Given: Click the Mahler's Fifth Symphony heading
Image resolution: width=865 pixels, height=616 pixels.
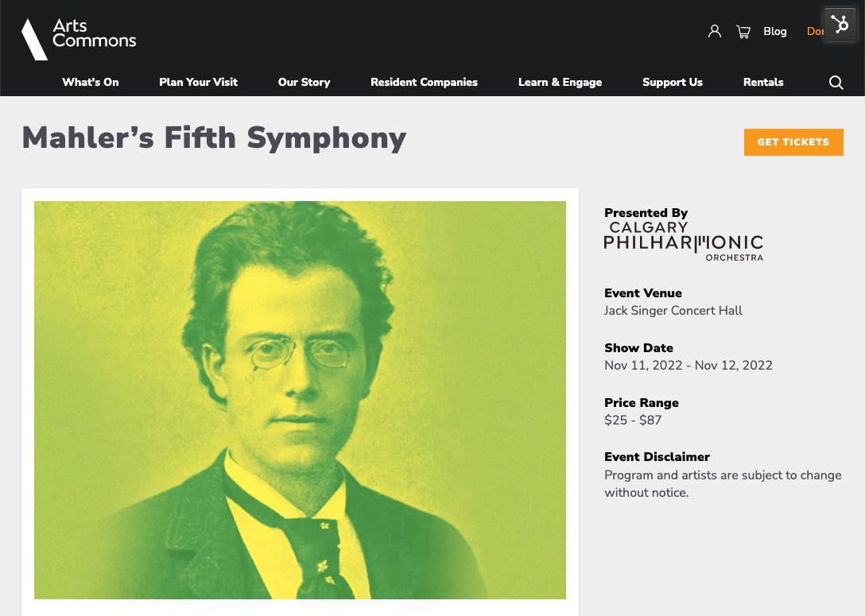Looking at the screenshot, I should (x=214, y=138).
